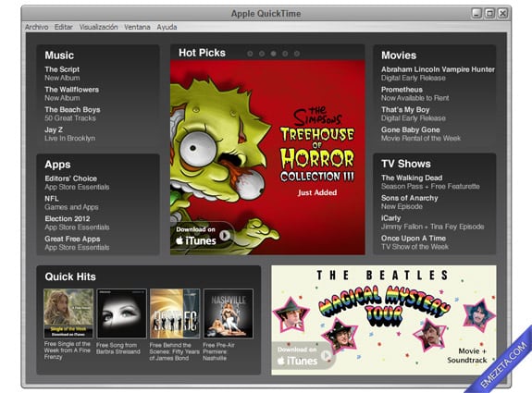
Task: Open That's My Boy movie link
Action: tap(414, 114)
